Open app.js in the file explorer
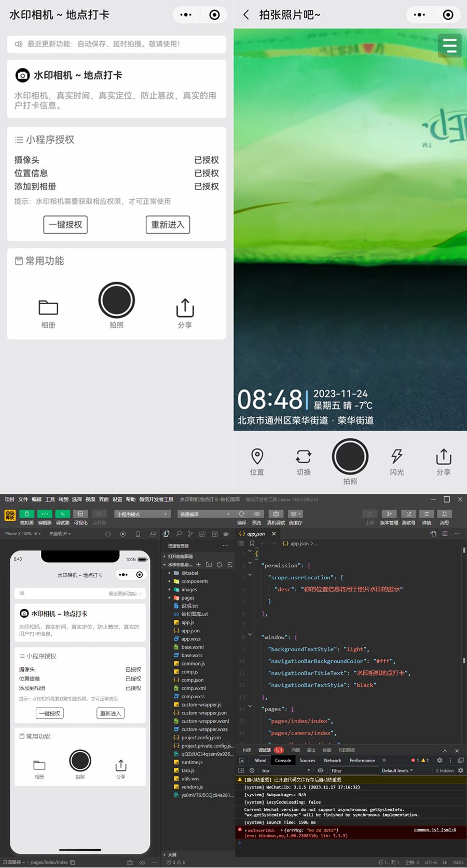467x868 pixels. click(x=187, y=622)
